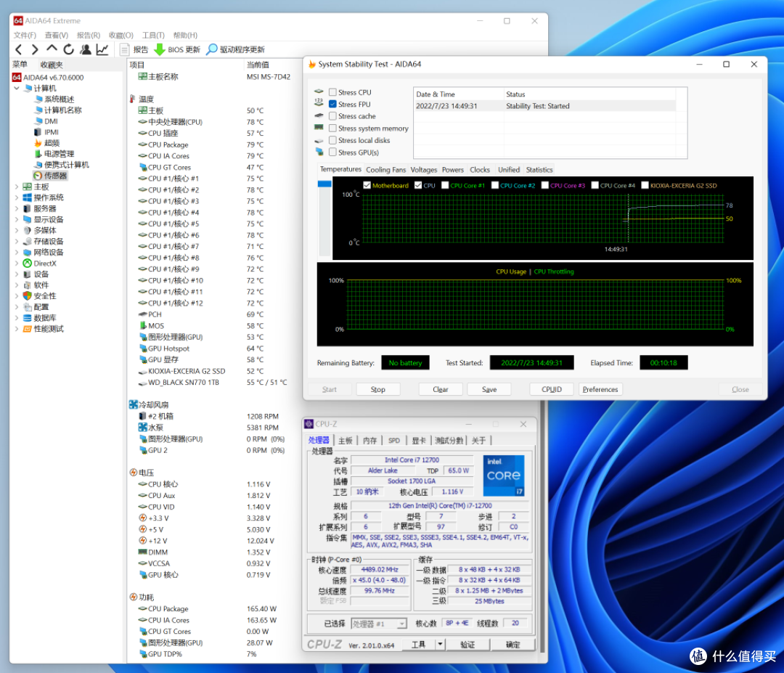The height and width of the screenshot is (673, 784).
Task: Click the refresh icon in AIDA64 toolbar
Action: tap(68, 49)
